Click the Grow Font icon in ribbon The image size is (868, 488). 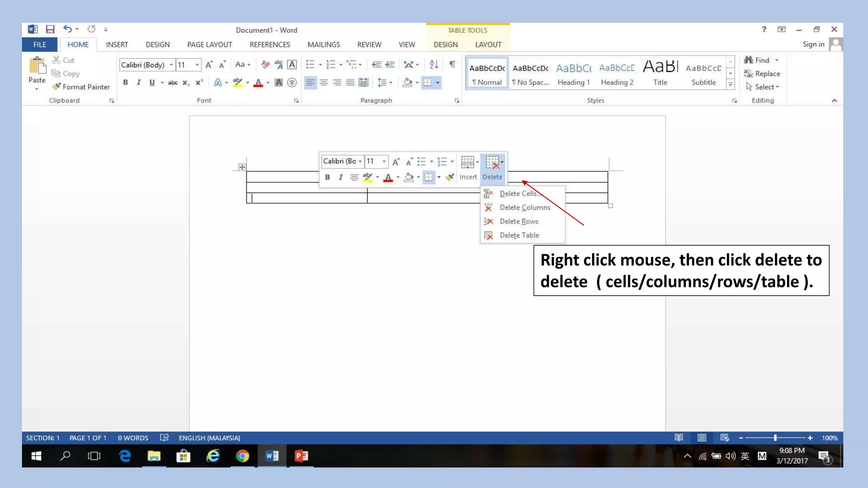coord(209,65)
